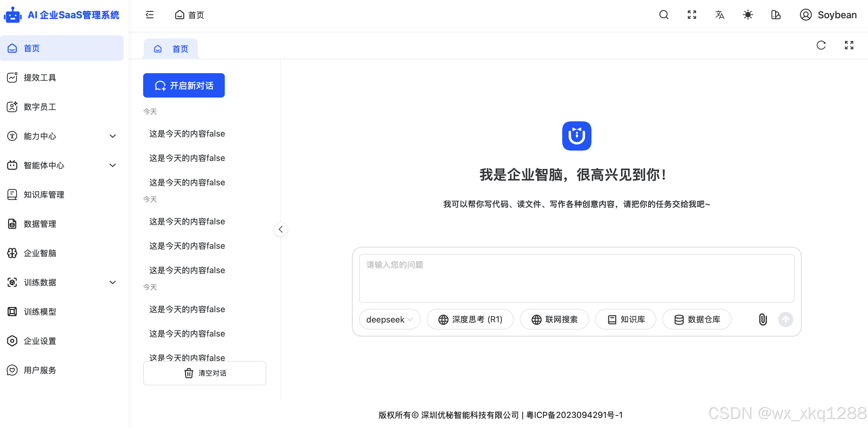Open the language translation icon
The width and height of the screenshot is (868, 428).
click(720, 15)
